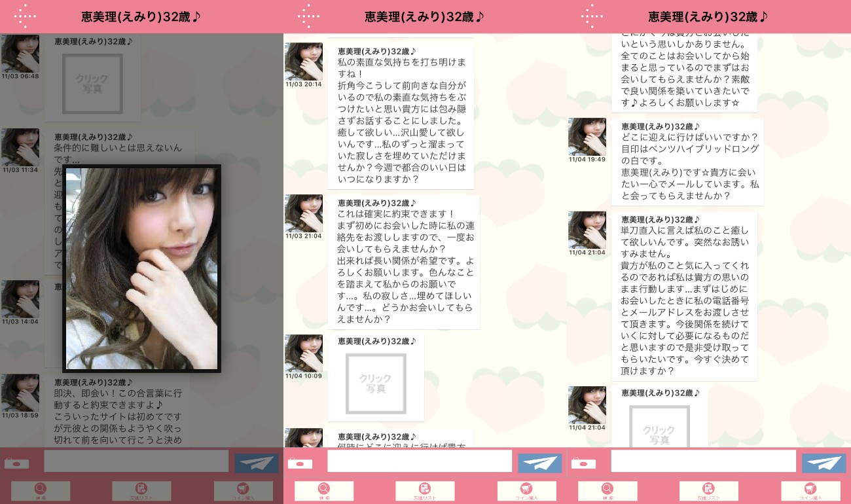The height and width of the screenshot is (504, 851).
Task: Tap avatar beside 11/03 11:34 message
Action: point(20,147)
